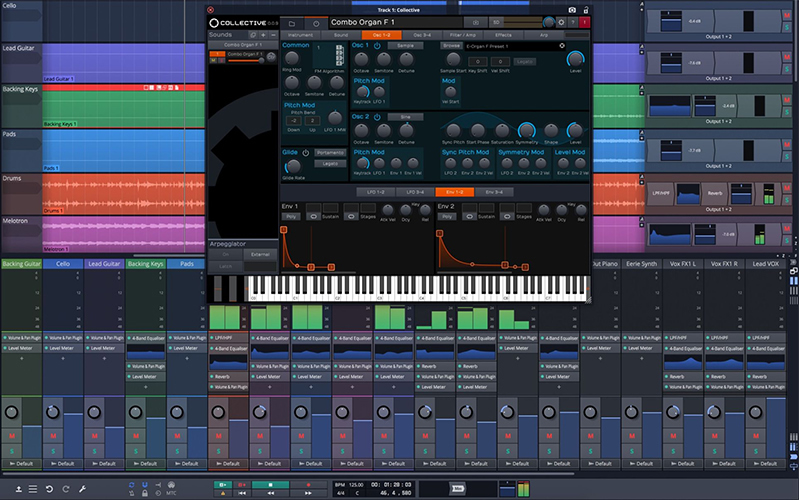Click the padlock icon below the magnet
Image resolution: width=800 pixels, height=500 pixels.
145,493
